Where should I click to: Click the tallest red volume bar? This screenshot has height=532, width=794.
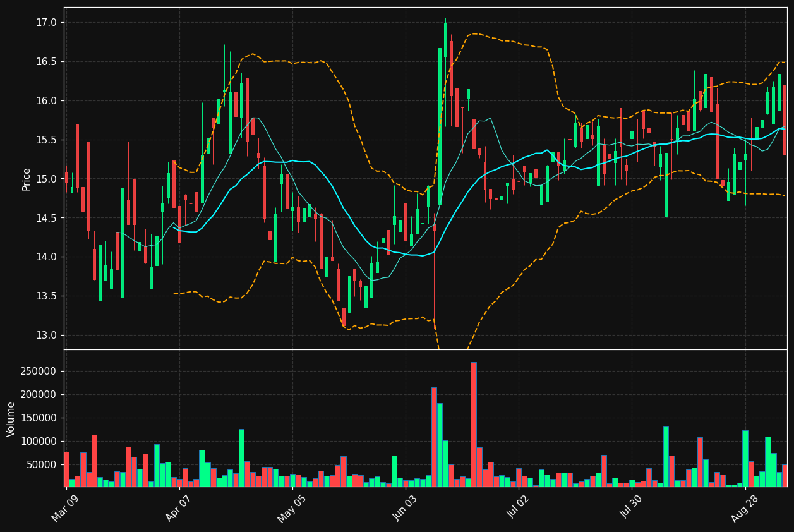pyautogui.click(x=474, y=424)
